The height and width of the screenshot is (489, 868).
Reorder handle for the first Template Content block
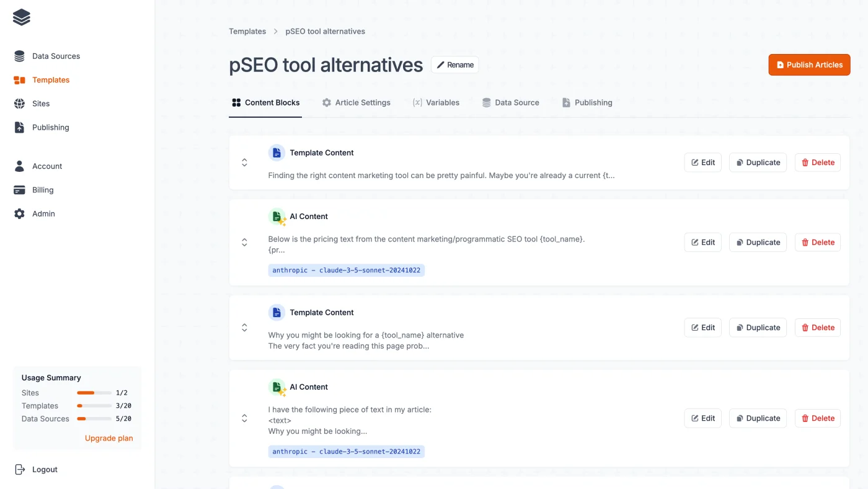(x=244, y=163)
